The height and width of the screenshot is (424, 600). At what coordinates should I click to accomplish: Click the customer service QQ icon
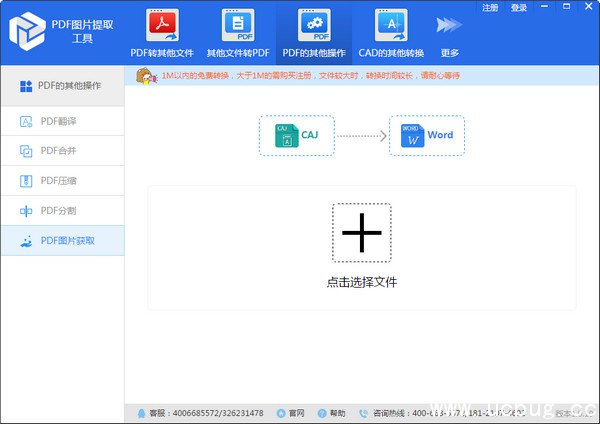141,413
